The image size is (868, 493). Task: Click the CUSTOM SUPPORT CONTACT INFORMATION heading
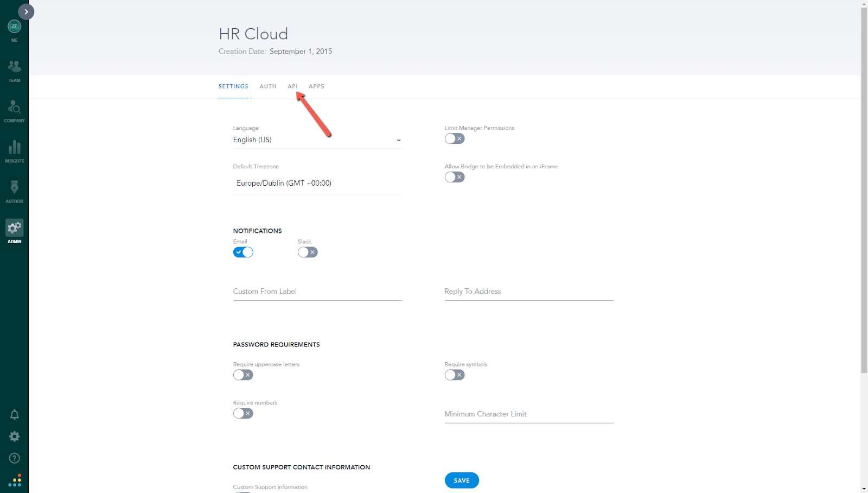302,467
